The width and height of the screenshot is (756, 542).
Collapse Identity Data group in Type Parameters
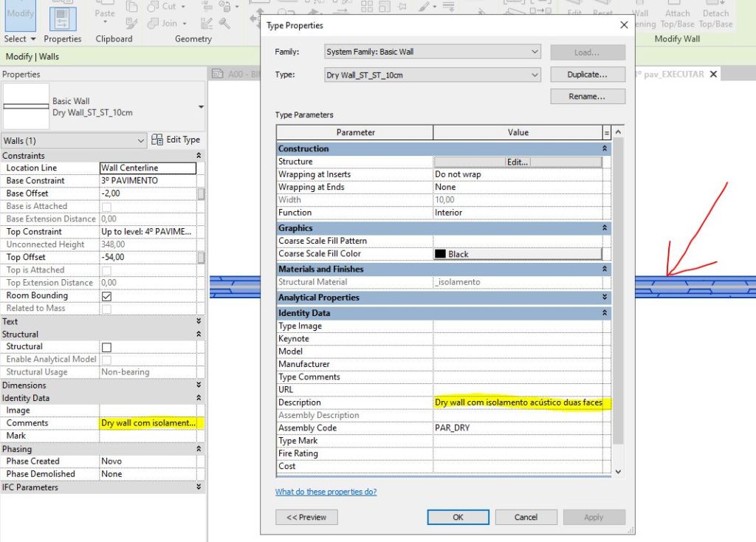[x=605, y=312]
